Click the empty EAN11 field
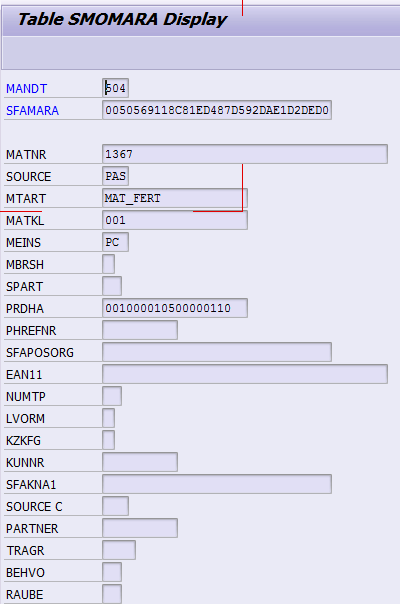Viewport: 400px width, 604px height. [x=245, y=374]
